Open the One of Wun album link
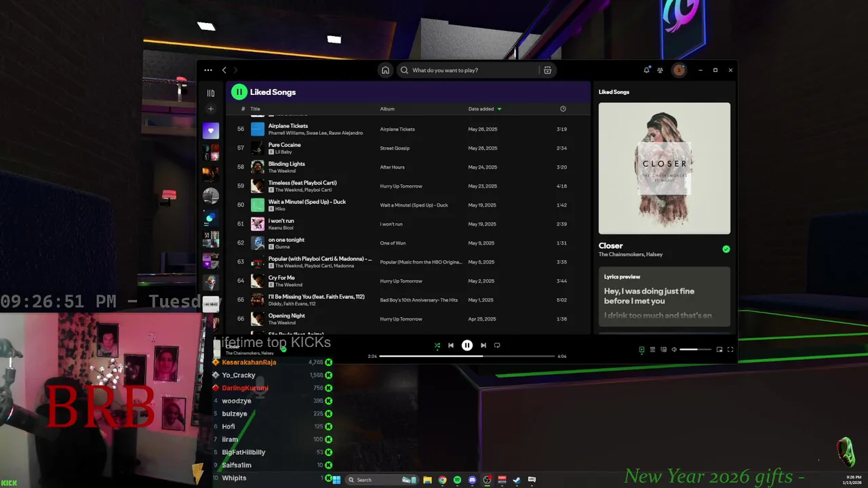Viewport: 868px width, 488px height. click(x=393, y=243)
